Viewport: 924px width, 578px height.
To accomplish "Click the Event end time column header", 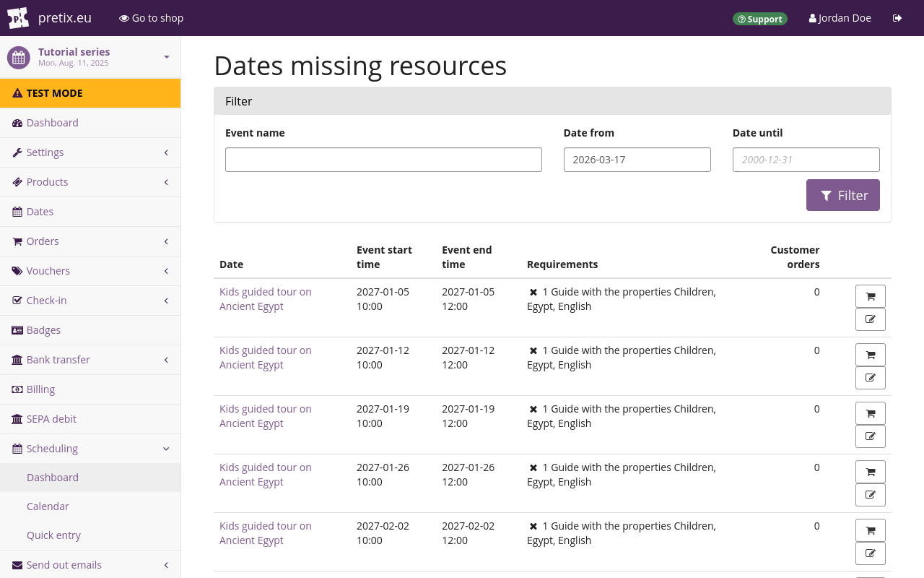I will tap(467, 257).
